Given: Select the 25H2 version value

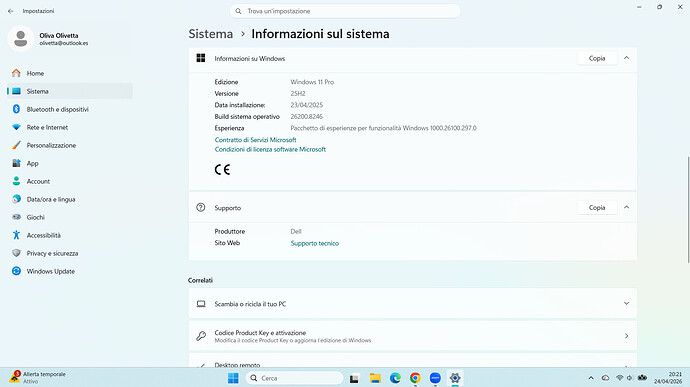Looking at the screenshot, I should 298,93.
